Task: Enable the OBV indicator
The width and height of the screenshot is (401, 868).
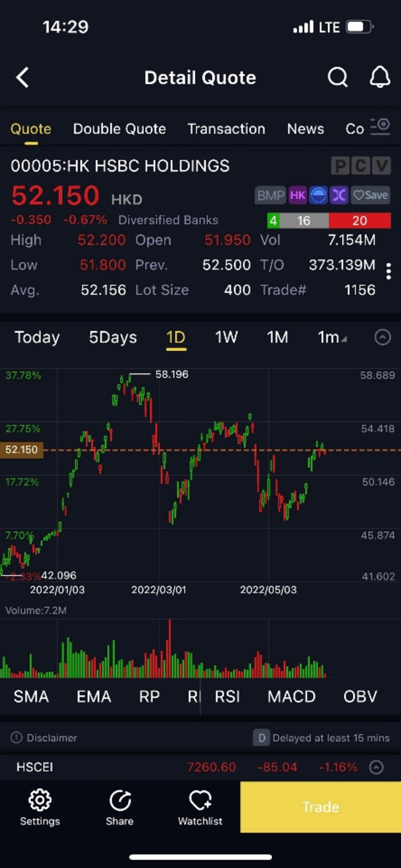Action: [360, 697]
